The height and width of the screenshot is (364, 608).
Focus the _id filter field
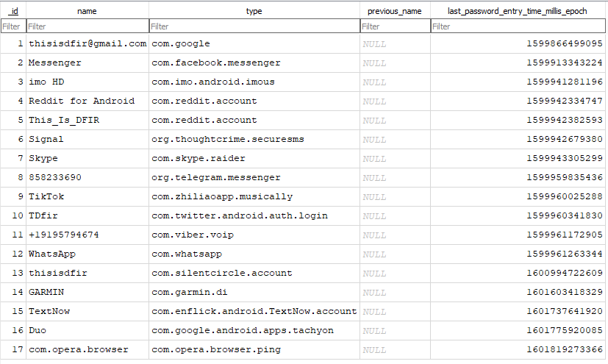click(x=13, y=26)
